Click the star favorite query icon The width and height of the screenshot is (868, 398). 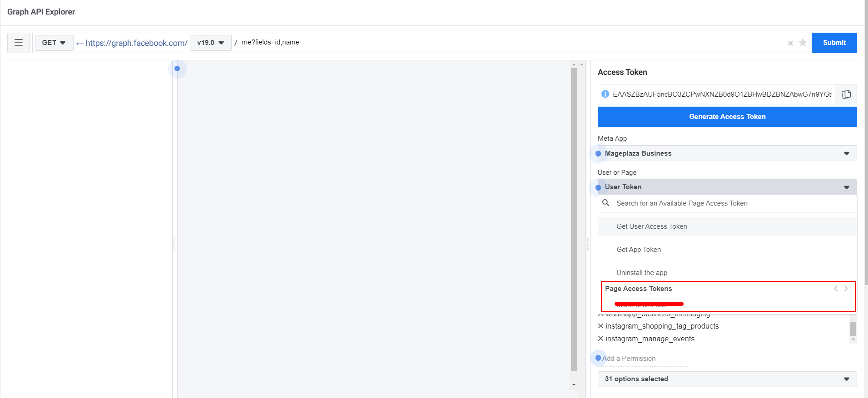click(803, 43)
